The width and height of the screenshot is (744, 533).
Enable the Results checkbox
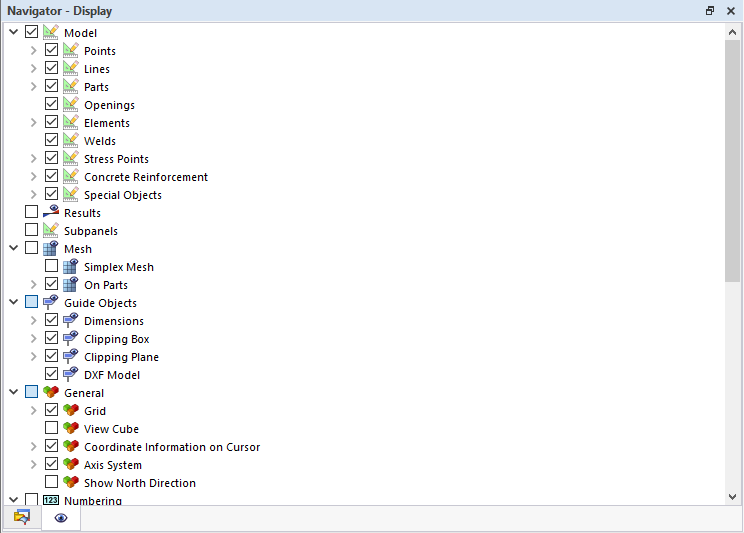tap(31, 212)
